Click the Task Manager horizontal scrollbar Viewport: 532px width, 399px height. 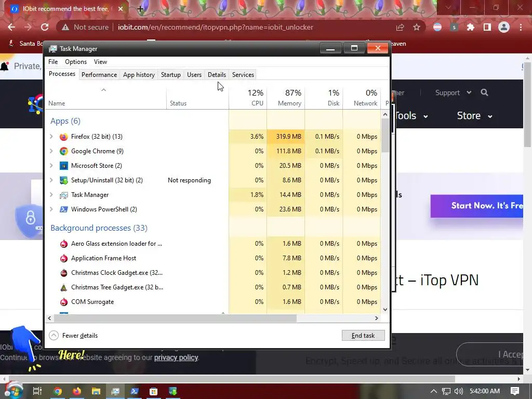coord(175,318)
